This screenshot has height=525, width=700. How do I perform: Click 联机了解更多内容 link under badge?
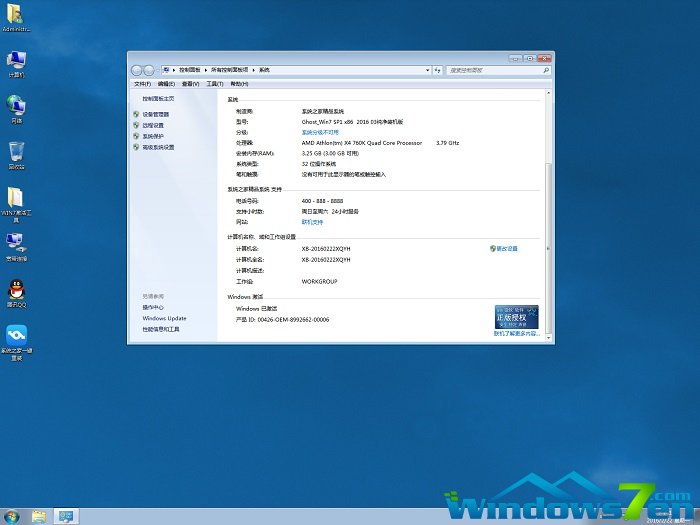click(x=517, y=333)
